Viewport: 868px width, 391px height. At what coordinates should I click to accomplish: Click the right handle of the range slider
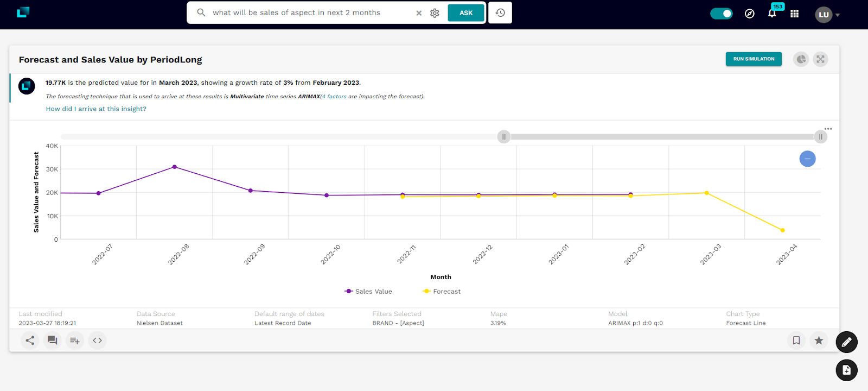pyautogui.click(x=821, y=137)
